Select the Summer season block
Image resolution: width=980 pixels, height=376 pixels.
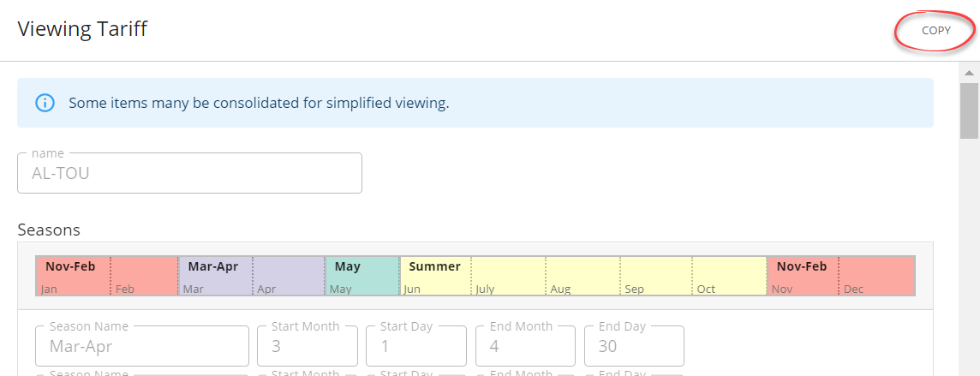coord(436,276)
